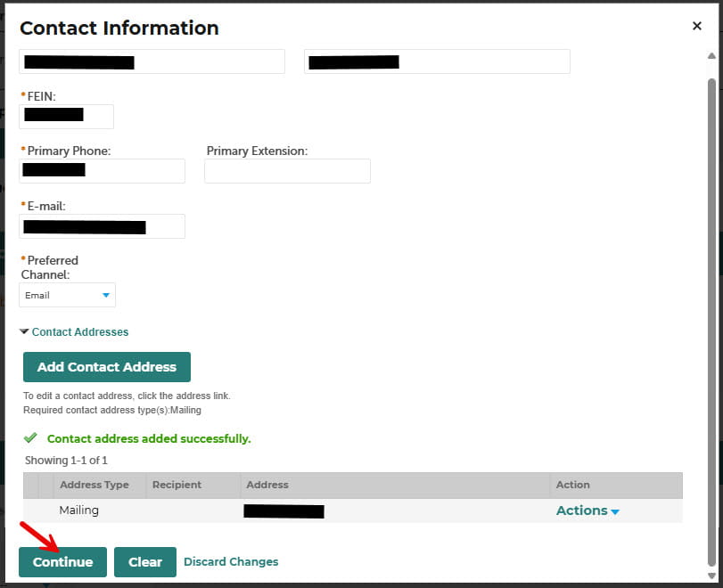Viewport: 723px width, 588px height.
Task: Click the E-mail input field
Action: point(102,226)
